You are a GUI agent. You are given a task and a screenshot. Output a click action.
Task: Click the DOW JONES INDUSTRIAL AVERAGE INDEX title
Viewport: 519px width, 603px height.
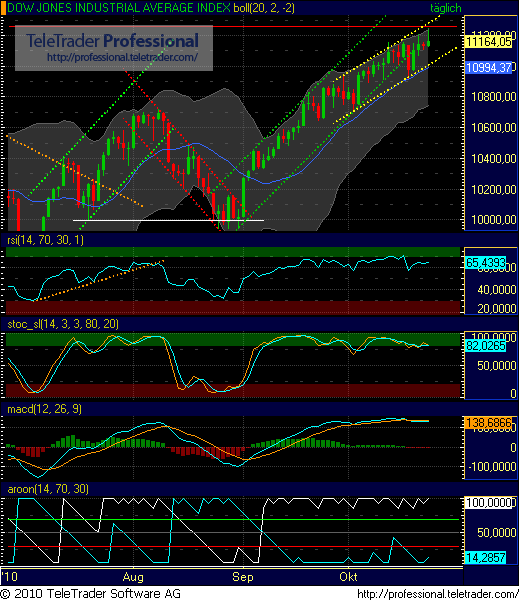pos(119,8)
